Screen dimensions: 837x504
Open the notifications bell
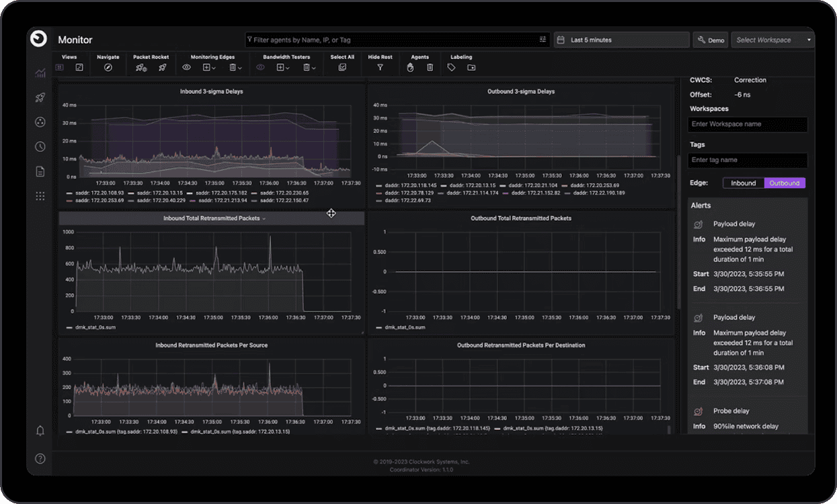click(x=40, y=431)
